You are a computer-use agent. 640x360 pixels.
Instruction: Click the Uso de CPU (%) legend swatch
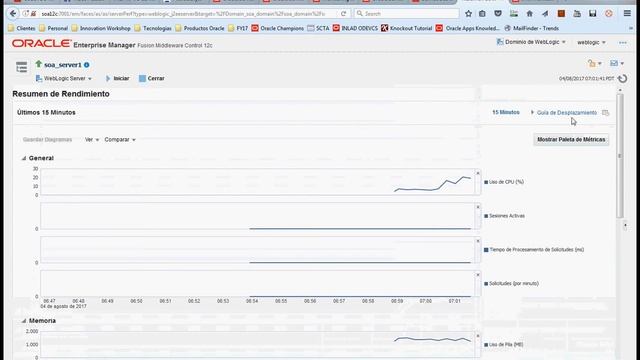486,182
